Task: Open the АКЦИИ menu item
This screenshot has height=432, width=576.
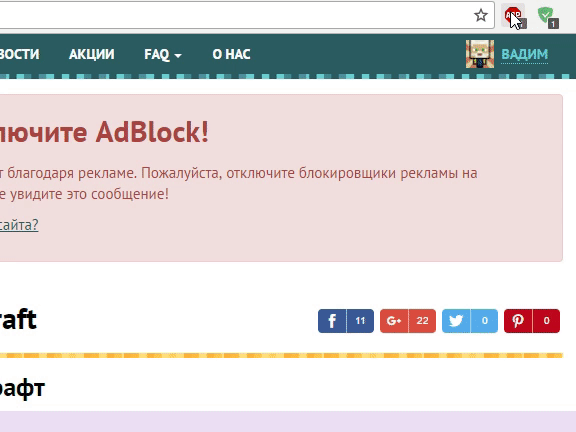Action: (91, 54)
